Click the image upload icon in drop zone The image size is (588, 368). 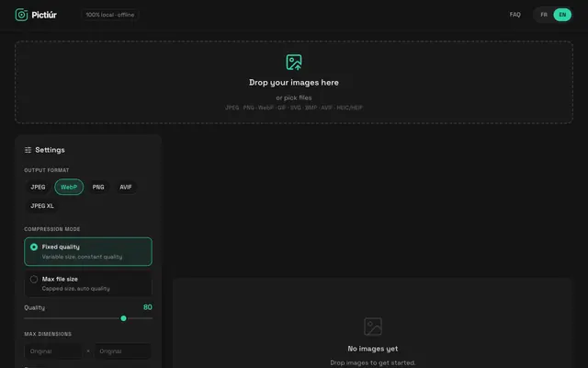tap(294, 63)
